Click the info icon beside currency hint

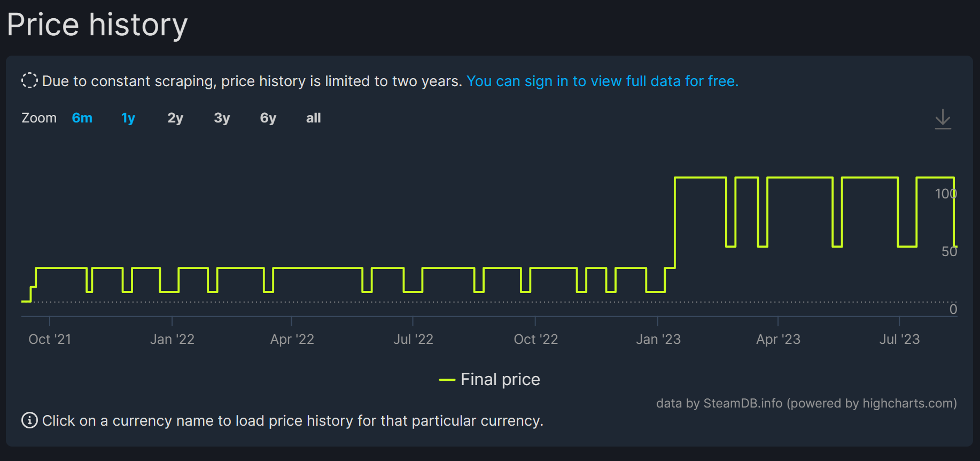(x=29, y=420)
